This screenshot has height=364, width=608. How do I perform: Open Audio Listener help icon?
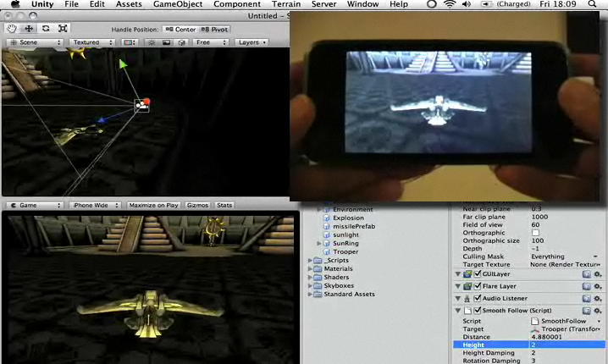tap(586, 298)
